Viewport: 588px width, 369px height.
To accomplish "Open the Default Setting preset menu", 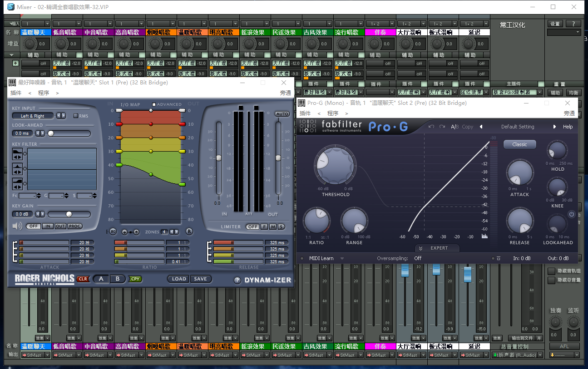I will [x=518, y=127].
